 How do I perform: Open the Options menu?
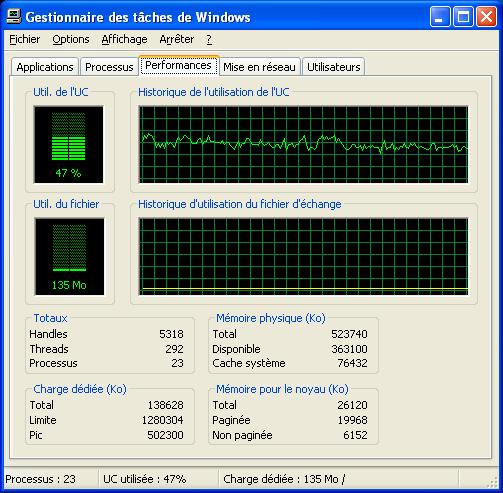71,39
